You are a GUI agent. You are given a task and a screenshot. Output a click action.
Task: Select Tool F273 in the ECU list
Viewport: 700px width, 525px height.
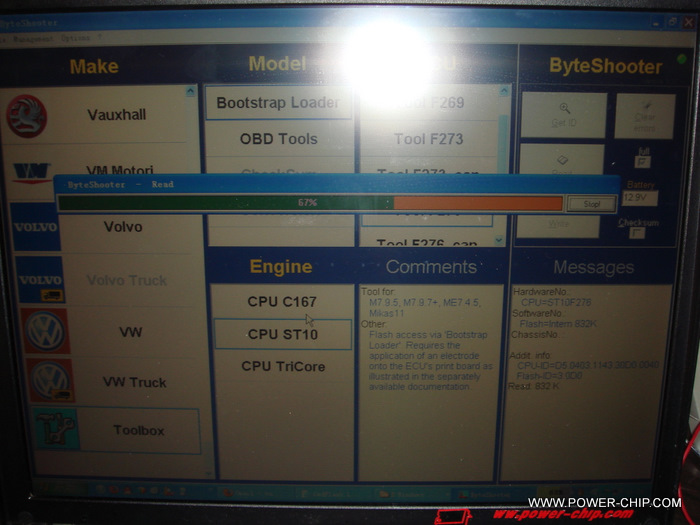coord(429,139)
